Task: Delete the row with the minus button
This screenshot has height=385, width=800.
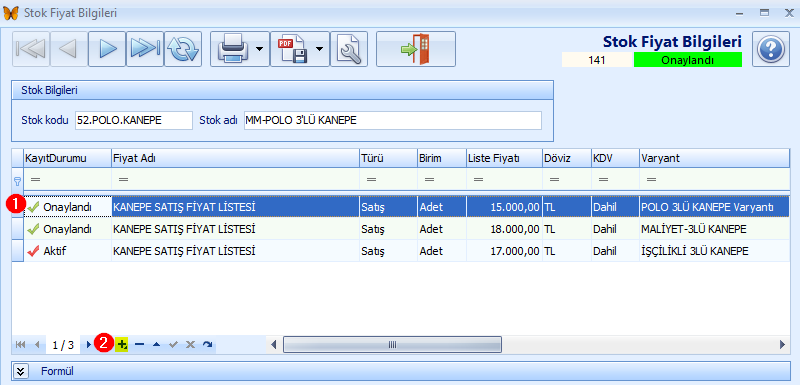Action: pos(139,345)
